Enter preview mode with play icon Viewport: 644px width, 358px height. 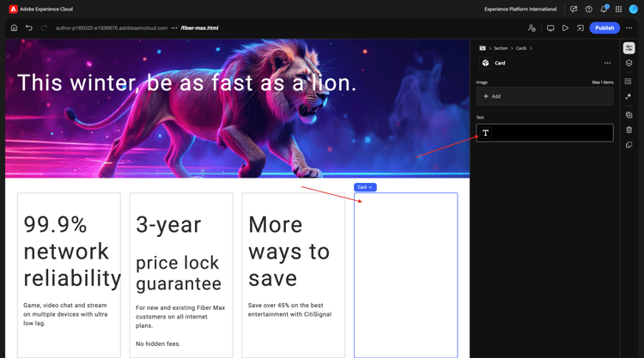coord(566,28)
